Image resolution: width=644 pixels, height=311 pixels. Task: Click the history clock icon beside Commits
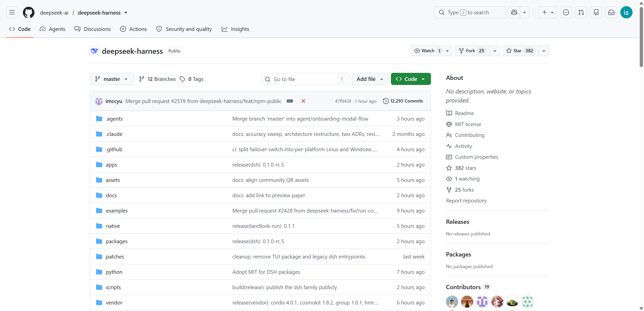[386, 101]
